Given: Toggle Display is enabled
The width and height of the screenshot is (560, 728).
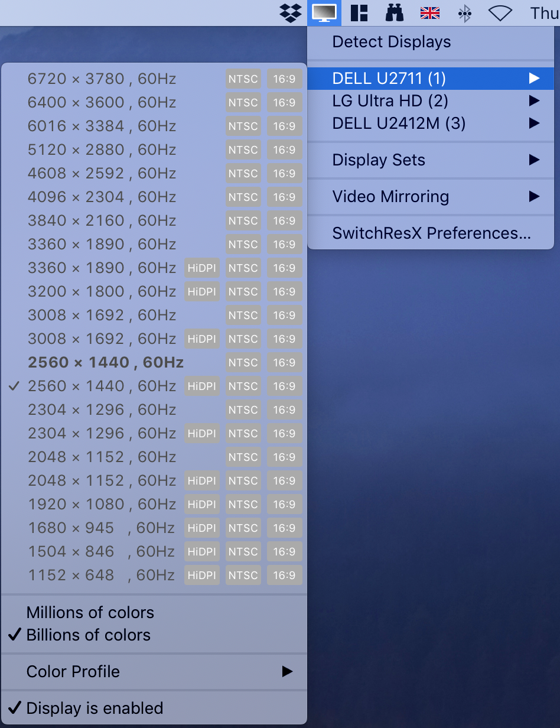Looking at the screenshot, I should (154, 708).
